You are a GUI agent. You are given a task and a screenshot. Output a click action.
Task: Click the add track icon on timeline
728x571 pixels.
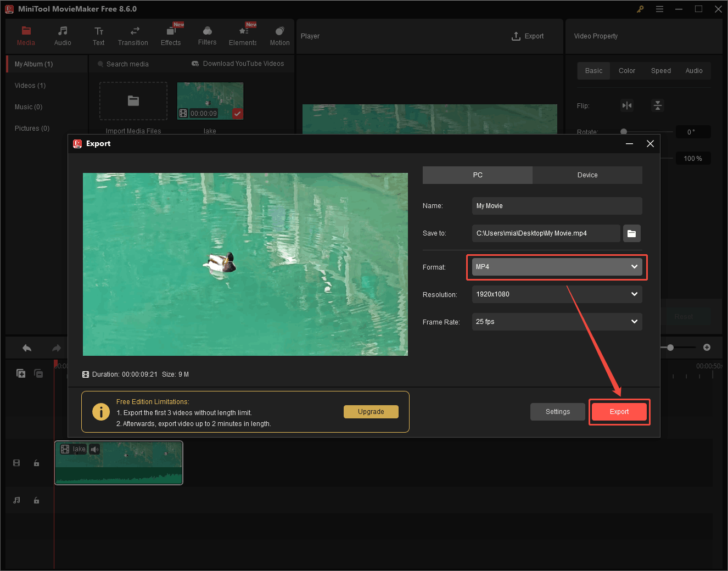pyautogui.click(x=21, y=373)
